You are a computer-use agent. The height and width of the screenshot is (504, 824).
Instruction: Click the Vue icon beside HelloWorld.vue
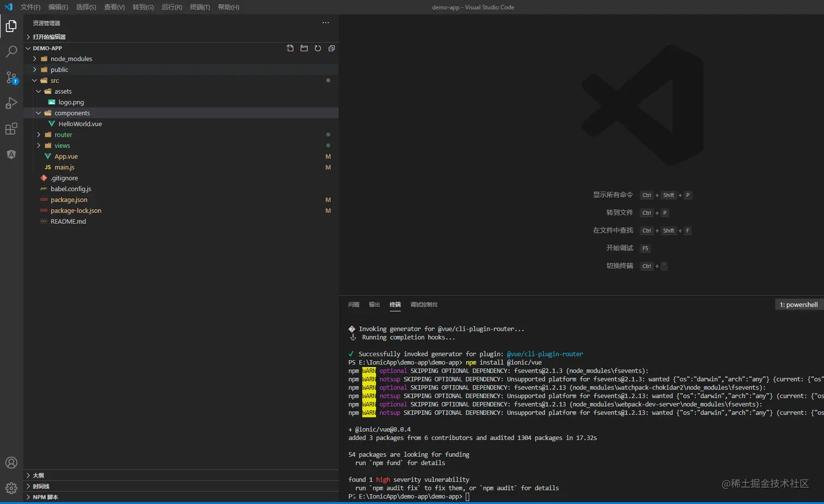[x=52, y=124]
